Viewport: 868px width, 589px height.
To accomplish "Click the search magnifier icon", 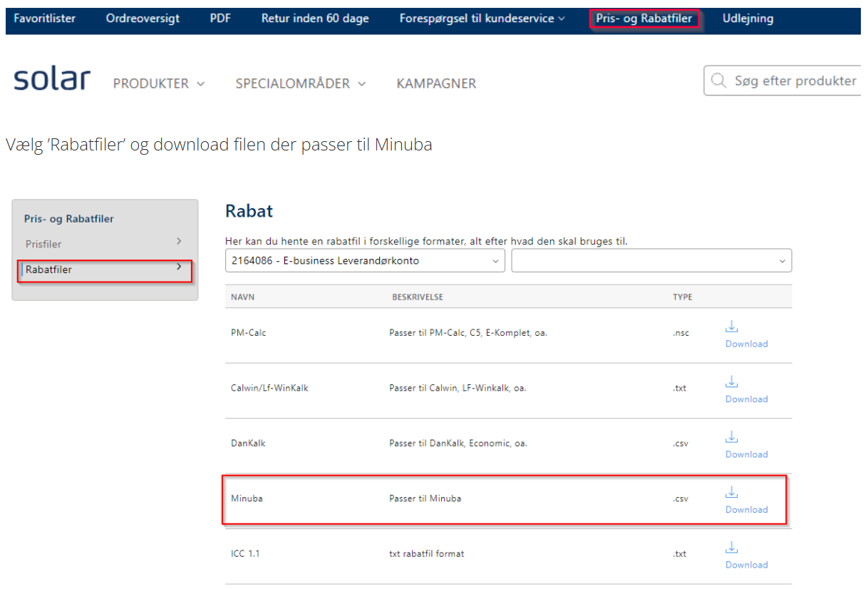I will 719,81.
